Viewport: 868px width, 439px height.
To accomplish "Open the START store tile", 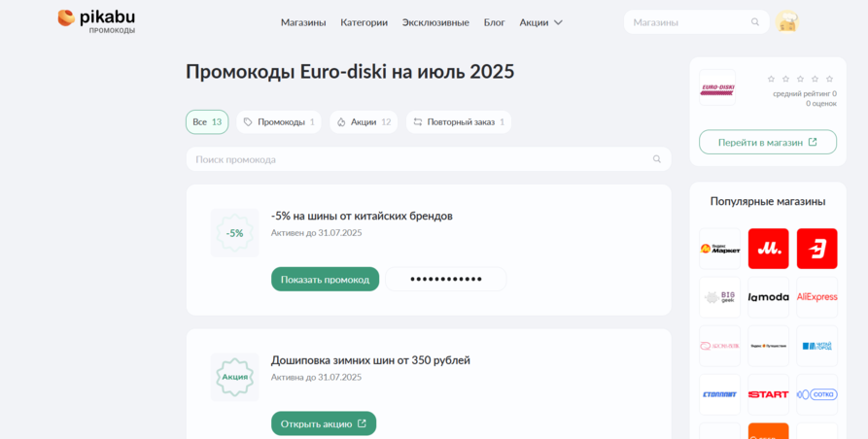I will click(768, 394).
